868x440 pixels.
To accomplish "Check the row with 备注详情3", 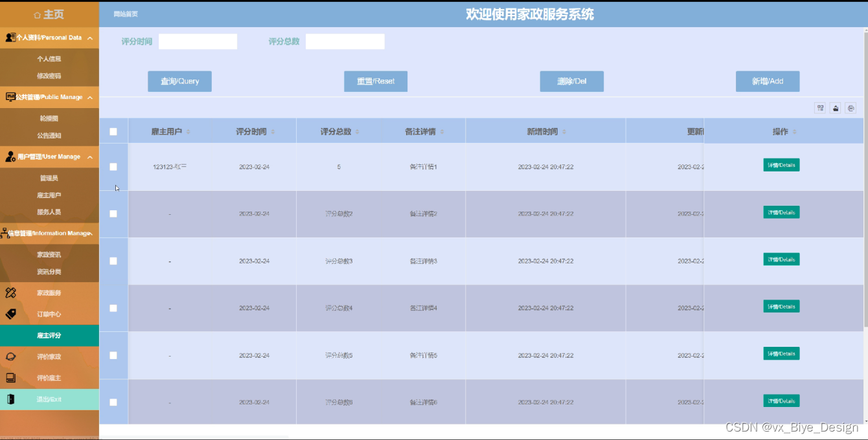I will coord(113,261).
